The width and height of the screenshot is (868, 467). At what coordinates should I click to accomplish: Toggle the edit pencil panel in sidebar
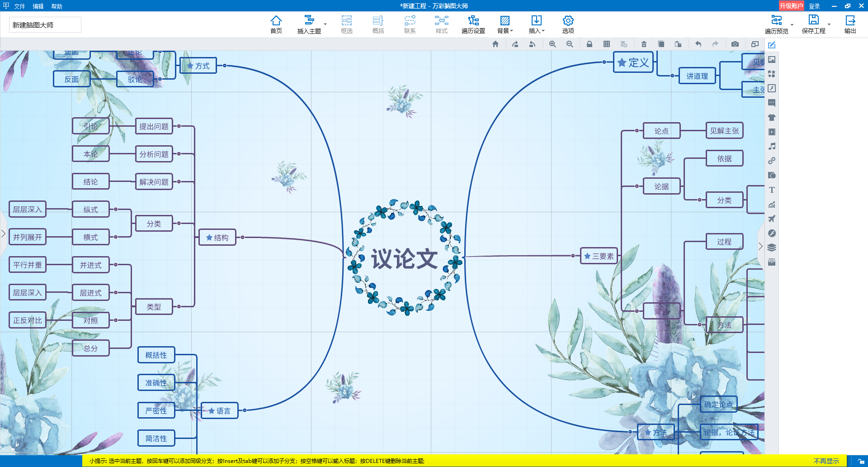click(x=772, y=45)
